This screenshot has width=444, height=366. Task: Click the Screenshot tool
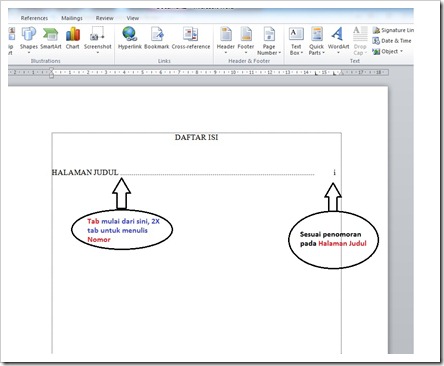coord(97,40)
